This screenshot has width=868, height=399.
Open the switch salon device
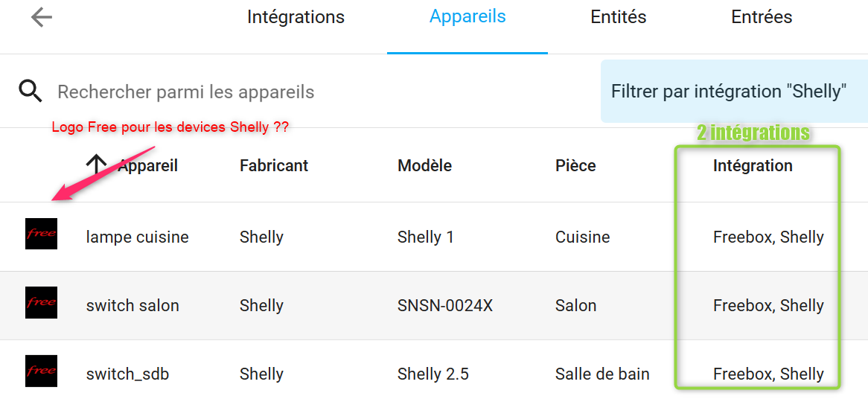(x=434, y=305)
